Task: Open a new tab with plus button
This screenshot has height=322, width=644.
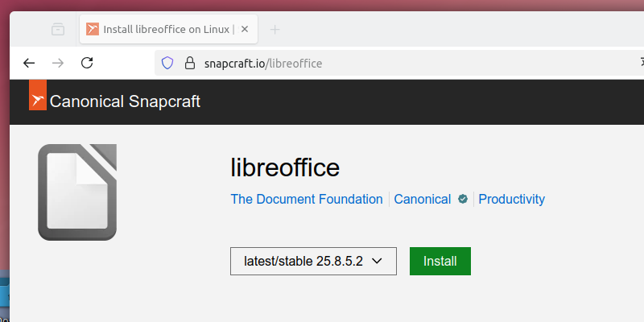Action: [x=275, y=30]
